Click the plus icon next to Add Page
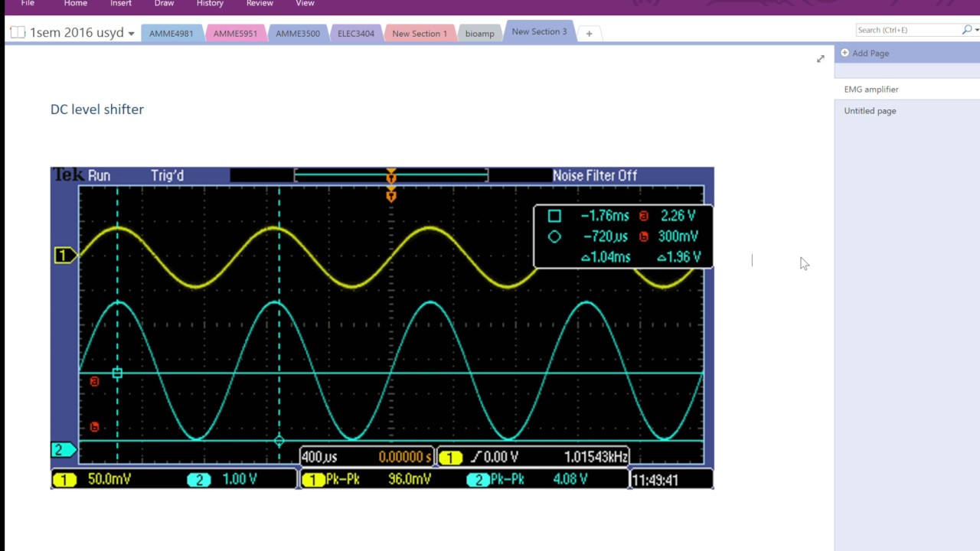The width and height of the screenshot is (980, 551). pyautogui.click(x=845, y=53)
